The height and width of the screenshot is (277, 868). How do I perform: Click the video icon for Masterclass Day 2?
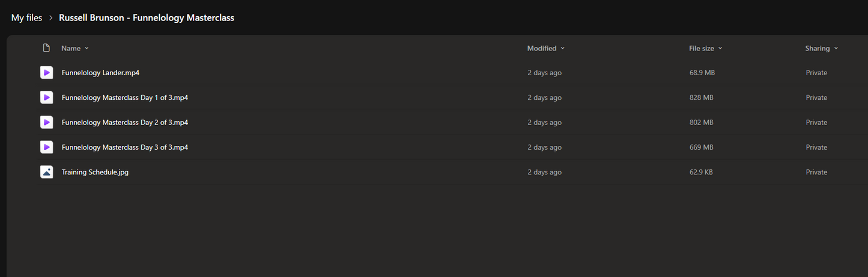point(46,122)
